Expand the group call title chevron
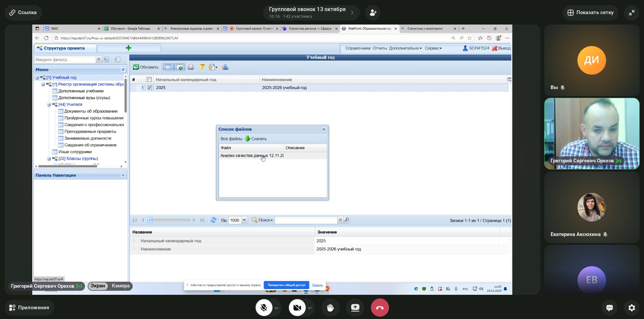The height and width of the screenshot is (319, 644). point(352,13)
